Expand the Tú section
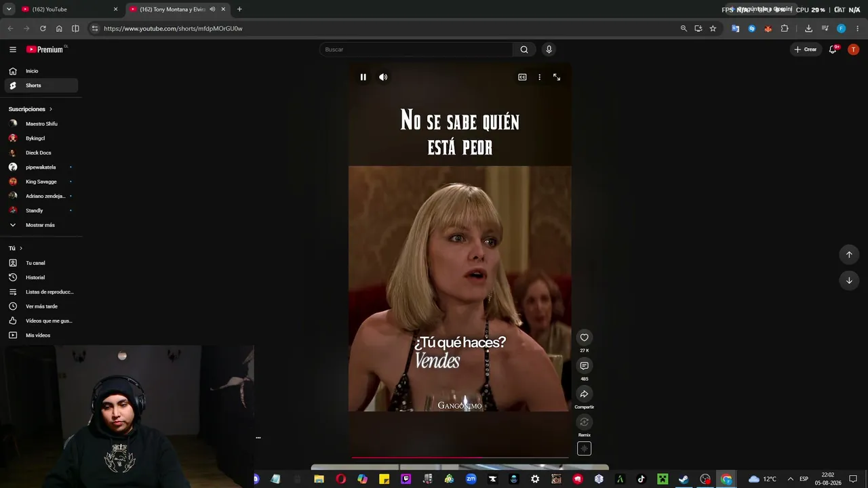The image size is (868, 488). tap(16, 249)
